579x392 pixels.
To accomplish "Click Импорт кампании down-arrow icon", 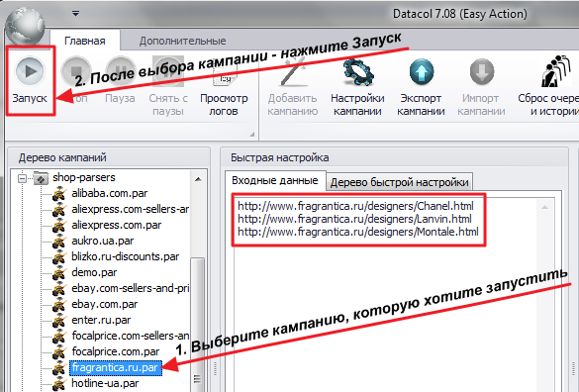I will coord(482,72).
